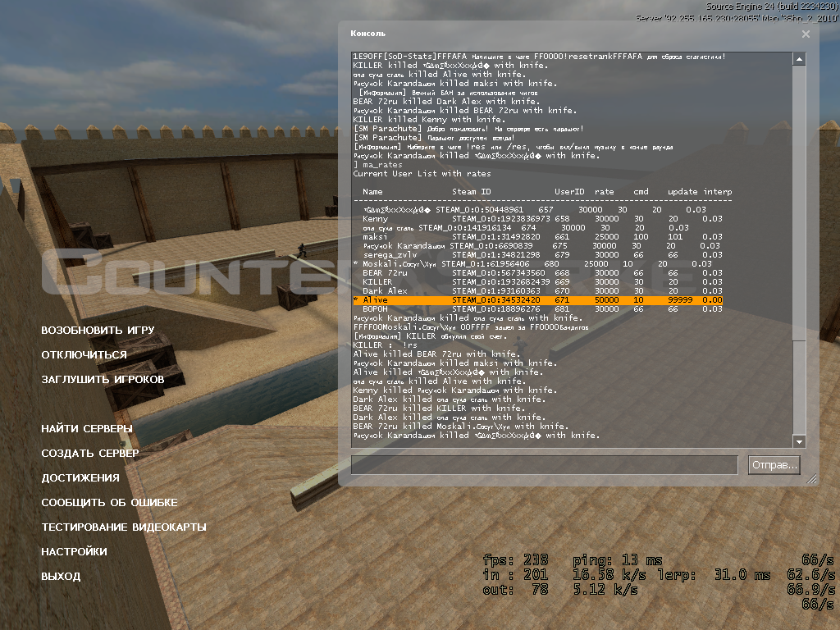Open НАСТРОЙКИ options
The width and height of the screenshot is (840, 630).
tap(74, 552)
